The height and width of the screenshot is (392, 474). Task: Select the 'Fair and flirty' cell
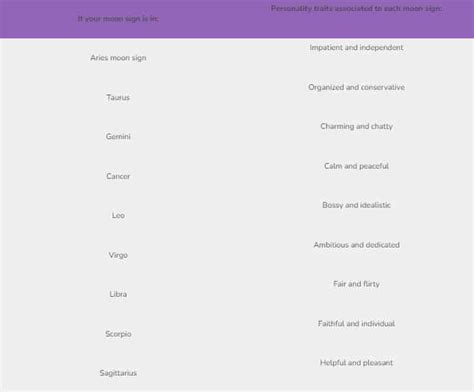coord(356,284)
